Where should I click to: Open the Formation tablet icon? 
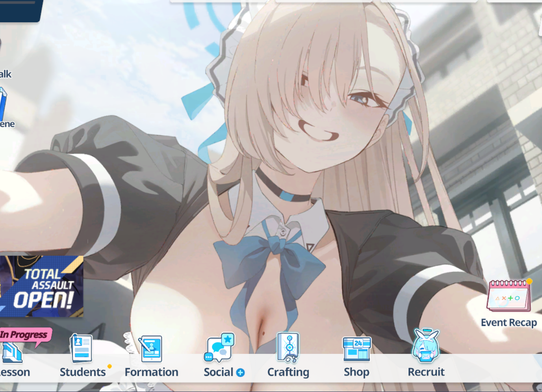point(151,349)
